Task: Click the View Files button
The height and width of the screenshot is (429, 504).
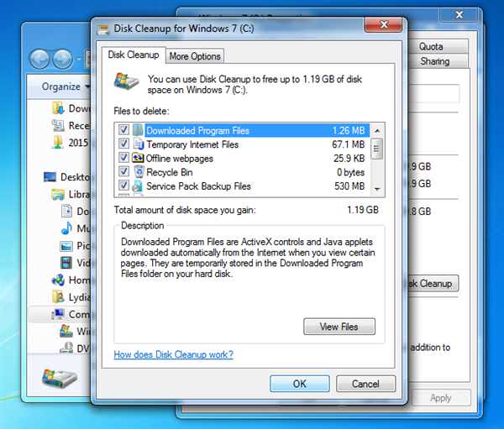Action: [339, 327]
